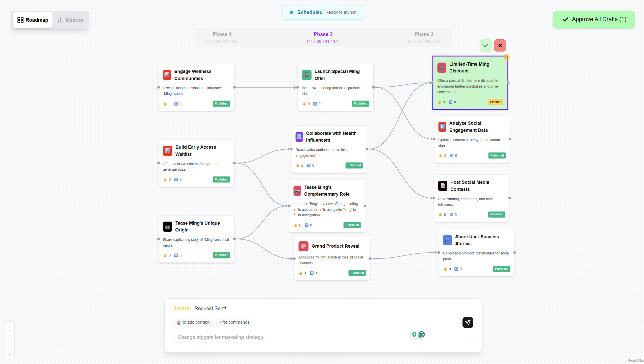Click the '/ for commands' chip
The height and width of the screenshot is (364, 644).
click(235, 322)
